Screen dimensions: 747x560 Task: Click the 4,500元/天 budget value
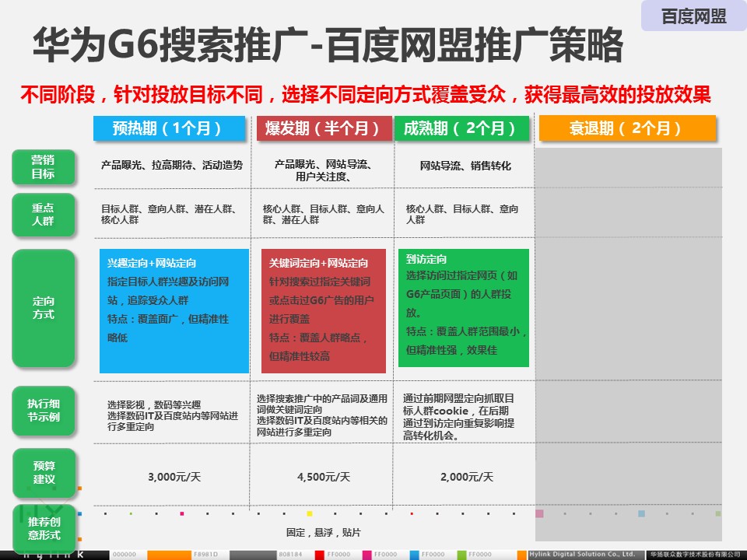pyautogui.click(x=324, y=477)
